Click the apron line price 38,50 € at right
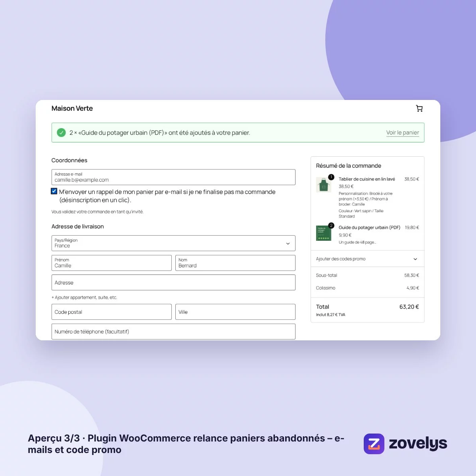Image resolution: width=476 pixels, height=476 pixels. point(412,179)
